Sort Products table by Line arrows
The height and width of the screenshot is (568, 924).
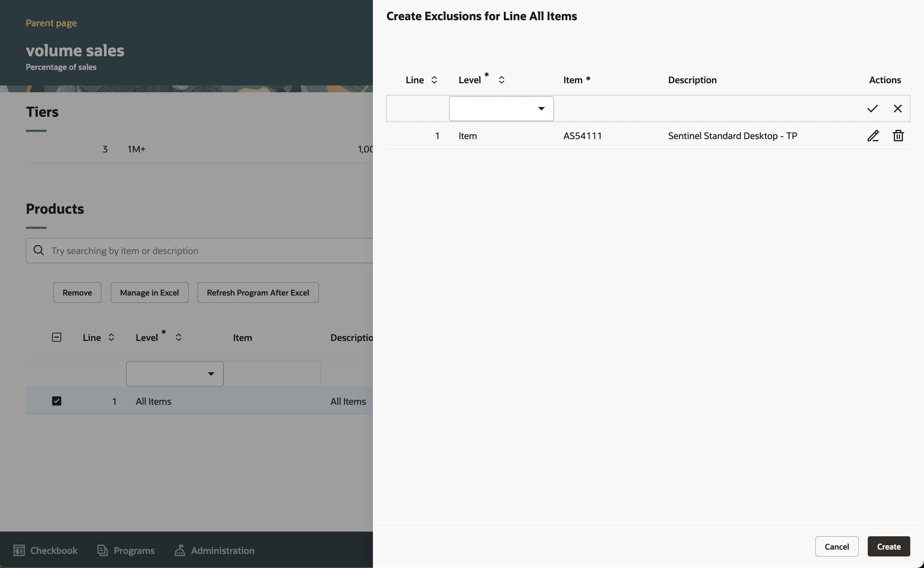pos(111,337)
